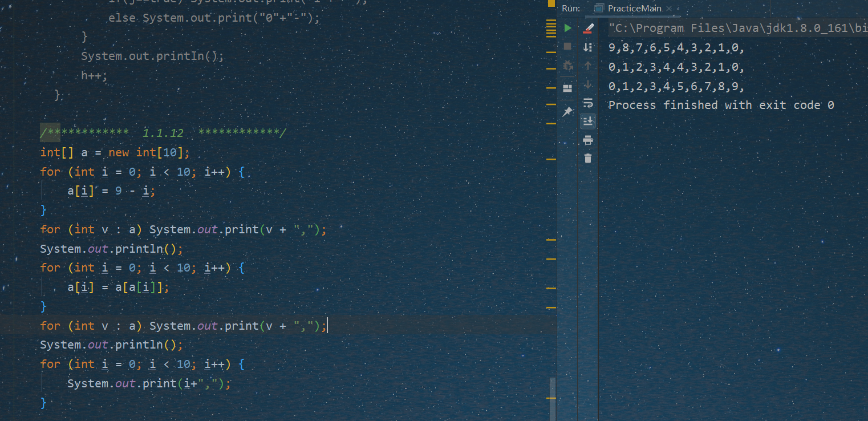Place cursor on line "a[i] = a[a[i]];"
This screenshot has height=421, width=868.
coord(119,287)
